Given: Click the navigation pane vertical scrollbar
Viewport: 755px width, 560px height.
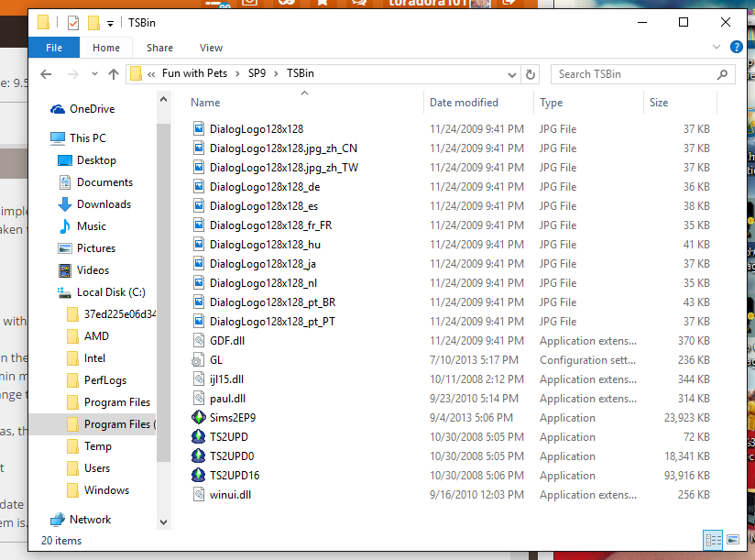Looking at the screenshot, I should [x=163, y=275].
